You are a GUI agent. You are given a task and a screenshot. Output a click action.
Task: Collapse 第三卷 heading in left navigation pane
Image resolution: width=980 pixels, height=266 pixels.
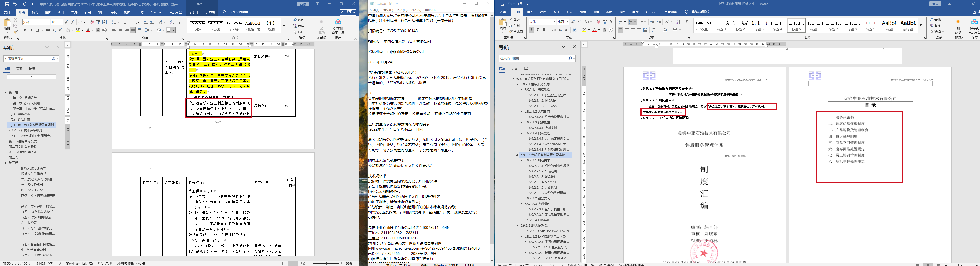click(6, 163)
